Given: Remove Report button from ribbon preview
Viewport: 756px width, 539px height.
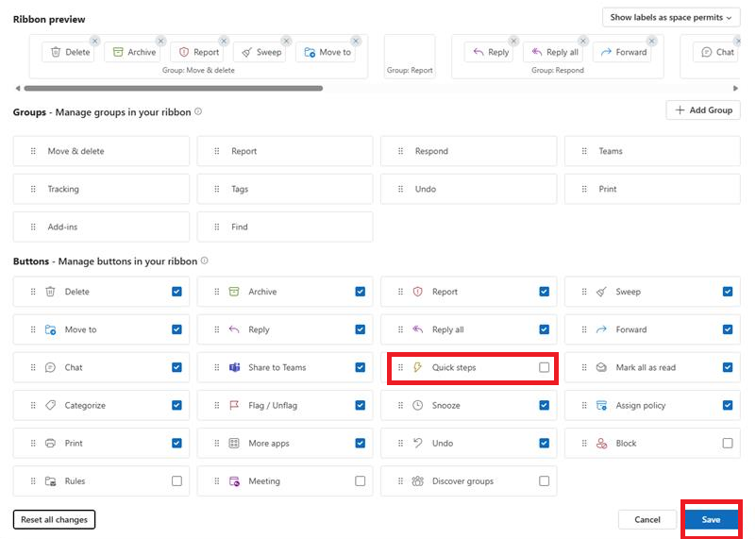Looking at the screenshot, I should pos(224,41).
